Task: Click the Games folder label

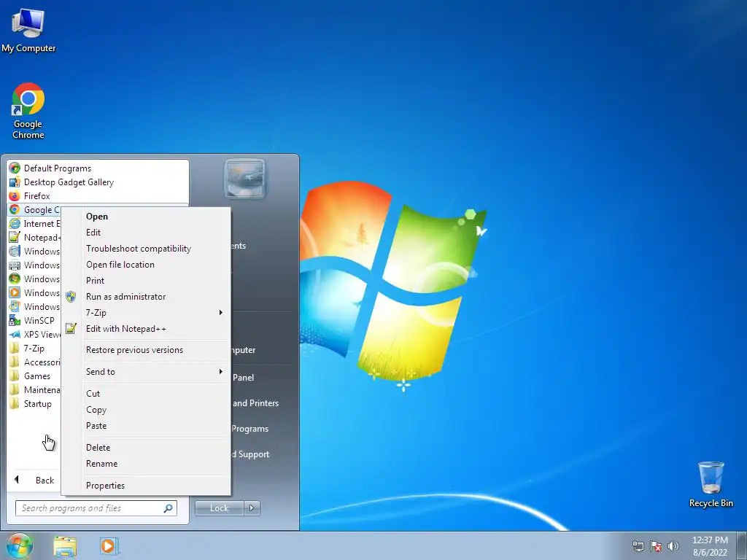Action: tap(37, 376)
